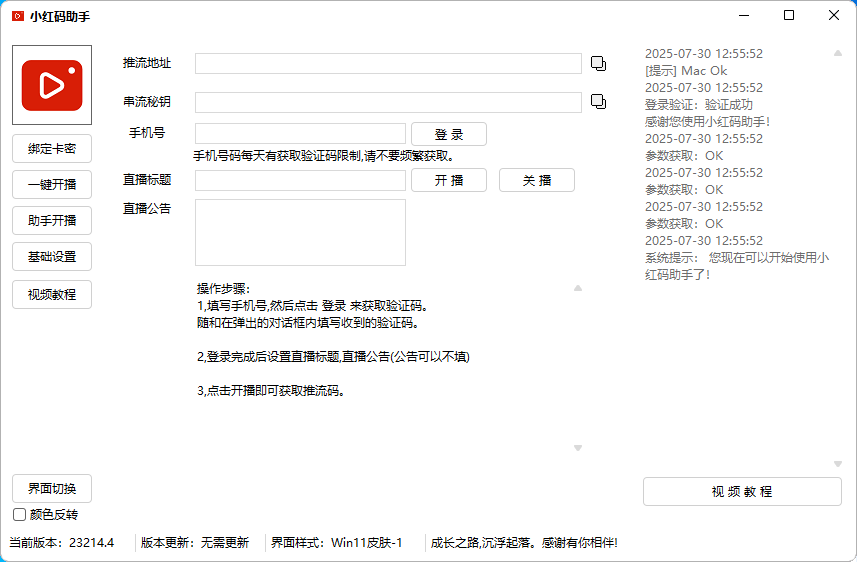Click into the 直播标题 field
Image resolution: width=857 pixels, height=562 pixels.
point(300,180)
